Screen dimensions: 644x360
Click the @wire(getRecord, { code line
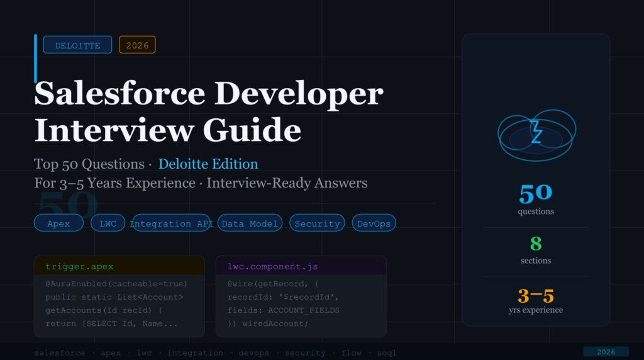click(x=273, y=284)
